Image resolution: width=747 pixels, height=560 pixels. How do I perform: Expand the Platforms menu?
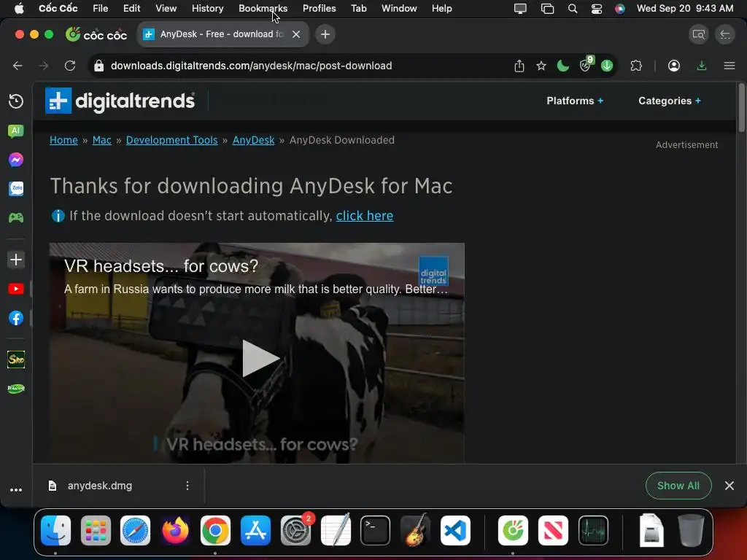tap(575, 101)
